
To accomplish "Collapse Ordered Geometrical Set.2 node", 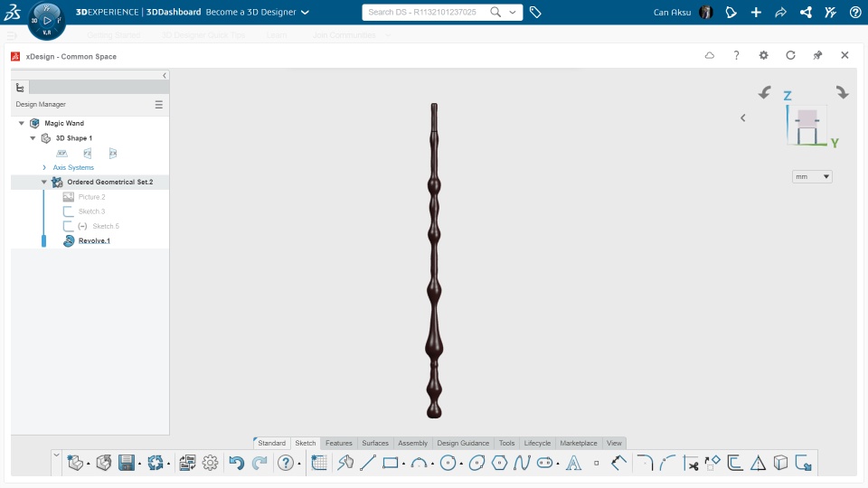I will (44, 182).
